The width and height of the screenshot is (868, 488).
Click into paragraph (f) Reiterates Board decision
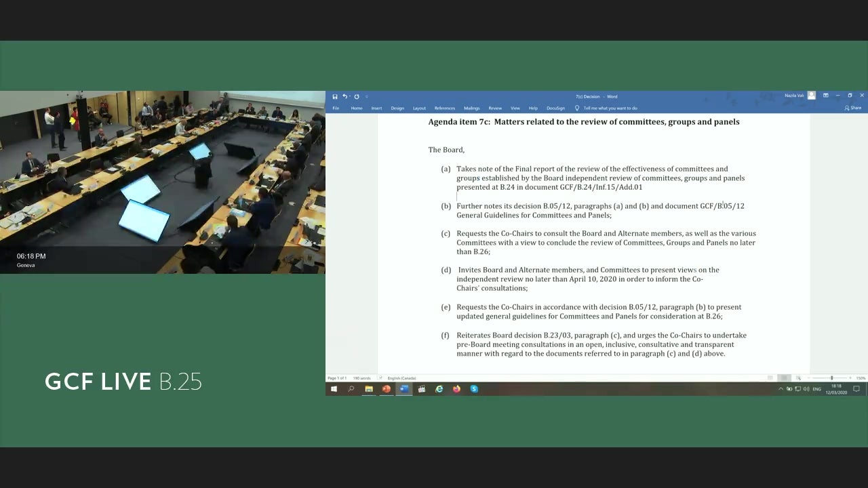coord(601,344)
